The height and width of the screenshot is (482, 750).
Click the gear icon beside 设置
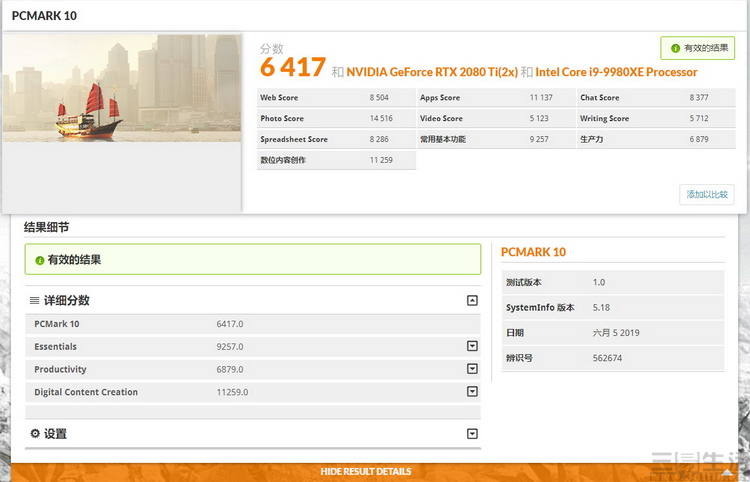click(35, 433)
